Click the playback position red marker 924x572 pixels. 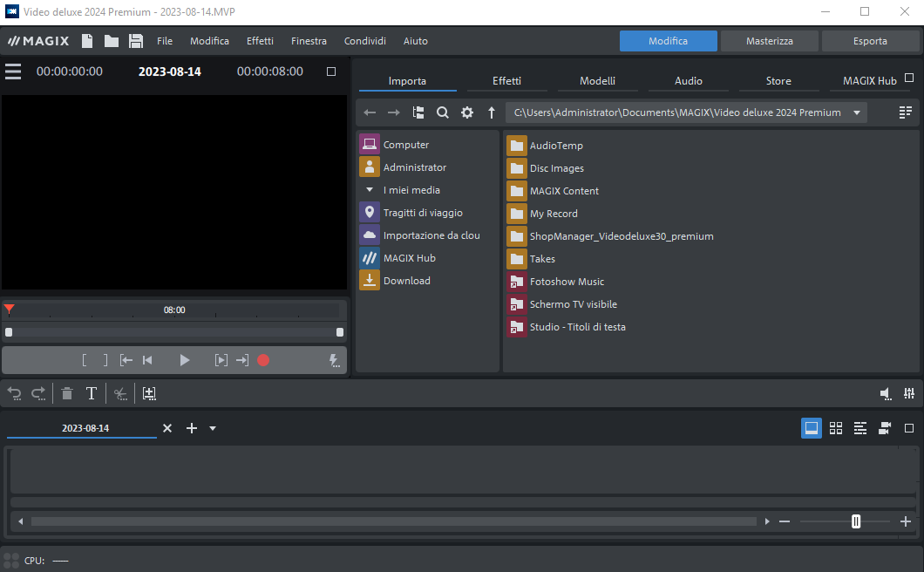coord(9,309)
